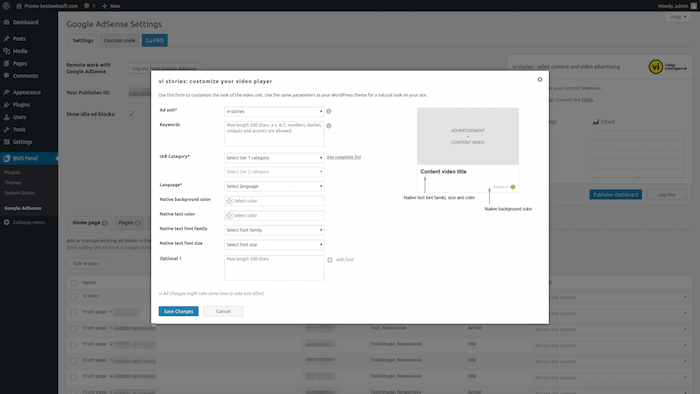Click the yellow vi badge in preview

point(513,187)
